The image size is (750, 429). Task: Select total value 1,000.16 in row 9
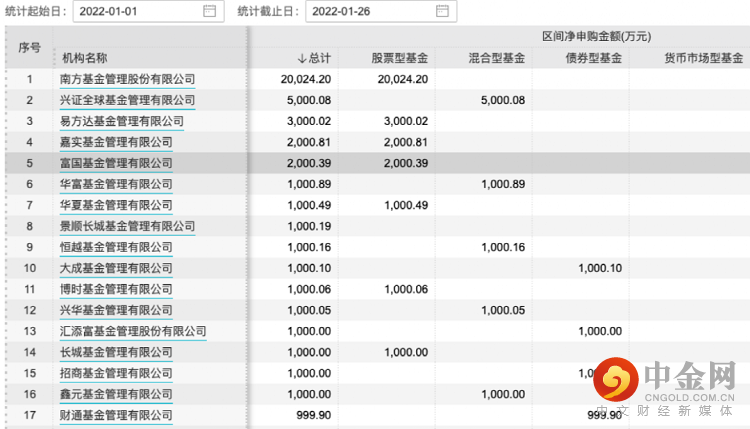309,248
